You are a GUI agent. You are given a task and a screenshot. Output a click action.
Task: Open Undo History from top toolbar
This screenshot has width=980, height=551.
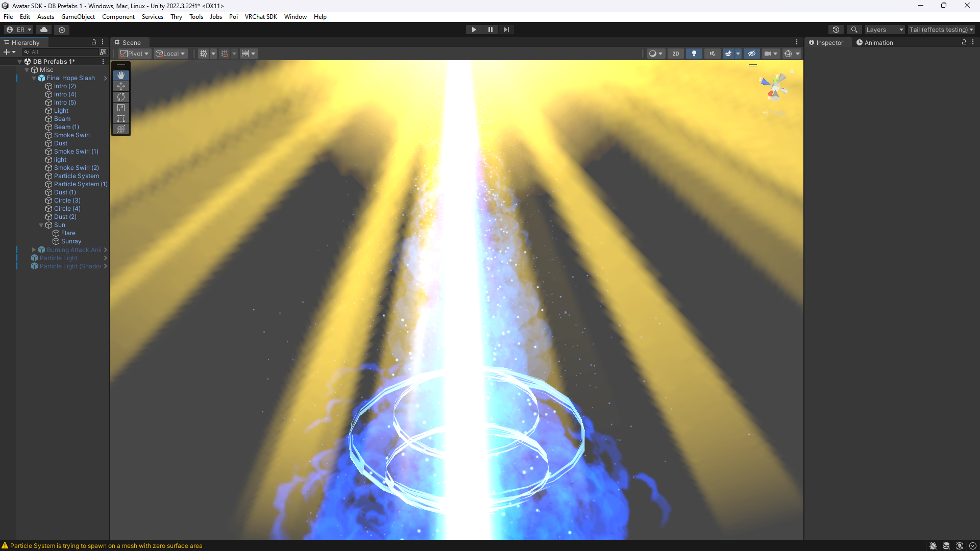[x=836, y=30]
